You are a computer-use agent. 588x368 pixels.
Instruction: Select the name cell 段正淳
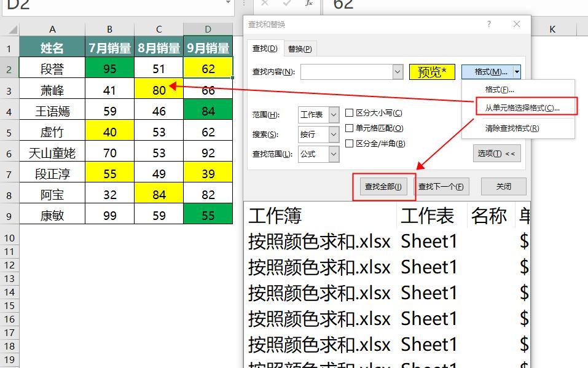52,173
